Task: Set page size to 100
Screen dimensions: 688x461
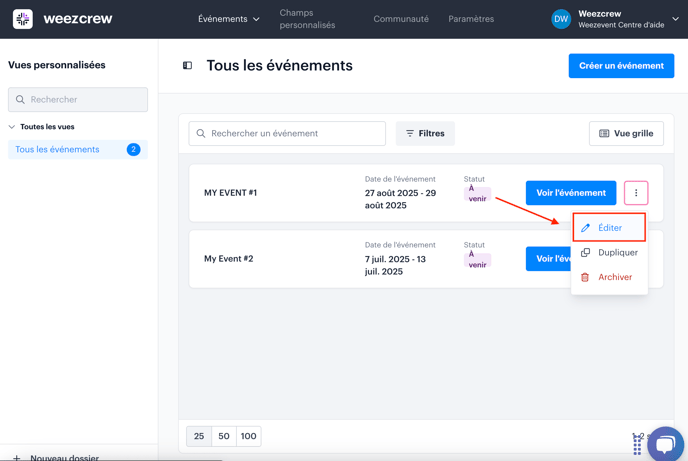Action: [248, 436]
